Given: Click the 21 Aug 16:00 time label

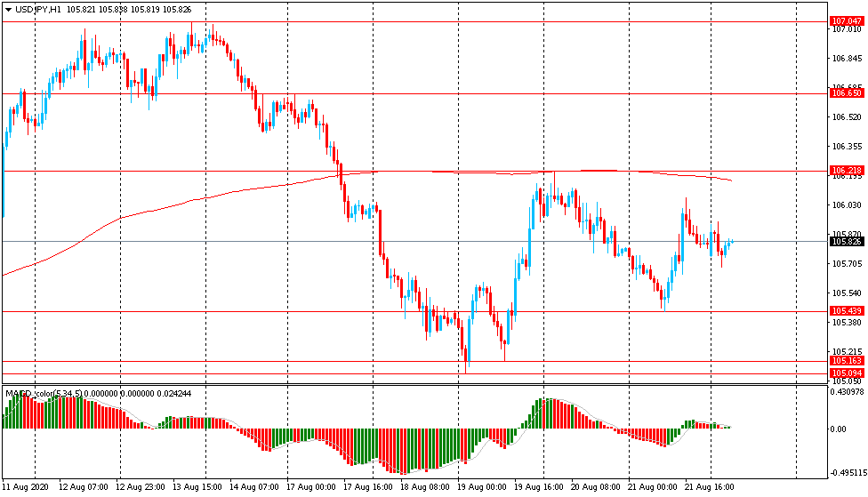Looking at the screenshot, I should (x=709, y=487).
